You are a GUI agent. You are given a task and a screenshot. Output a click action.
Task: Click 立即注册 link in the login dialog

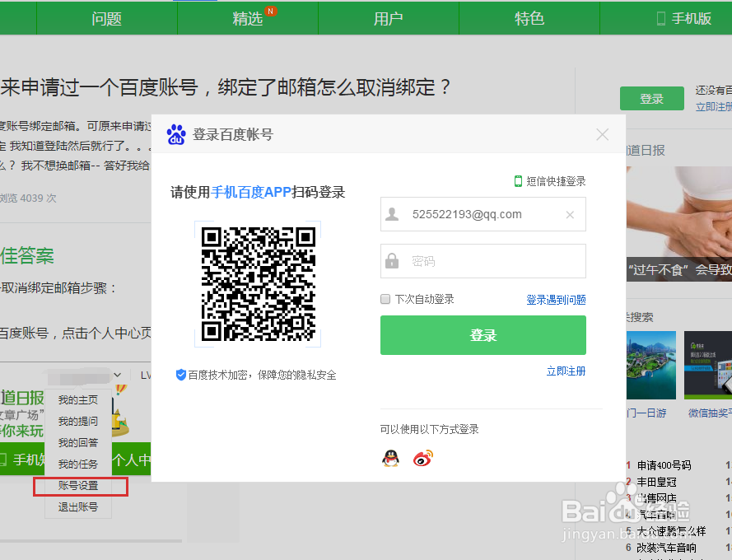pos(566,371)
